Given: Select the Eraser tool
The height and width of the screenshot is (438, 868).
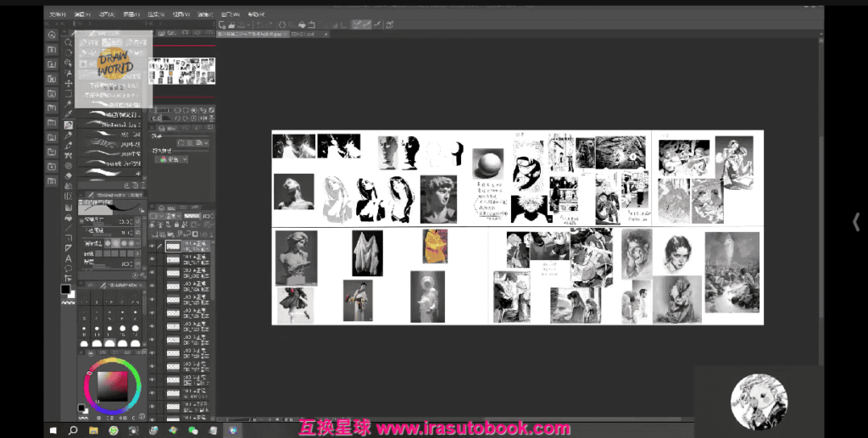Looking at the screenshot, I should tap(68, 176).
